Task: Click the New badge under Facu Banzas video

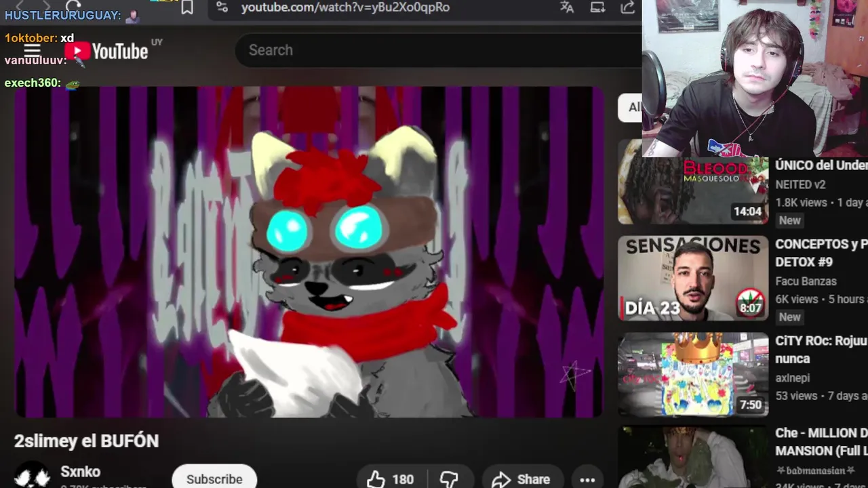Action: pos(789,317)
